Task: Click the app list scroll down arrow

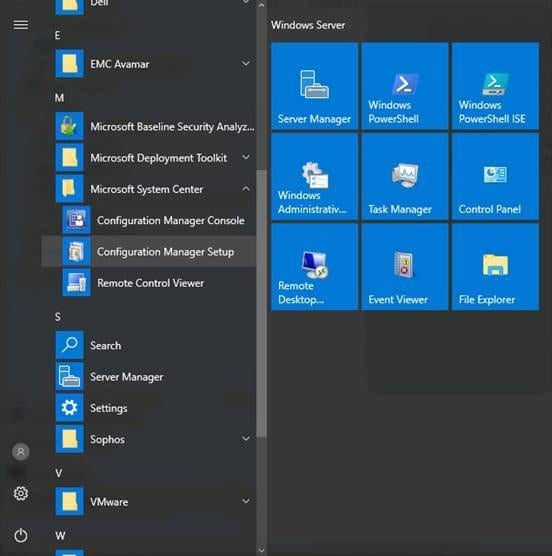Action: 262,550
